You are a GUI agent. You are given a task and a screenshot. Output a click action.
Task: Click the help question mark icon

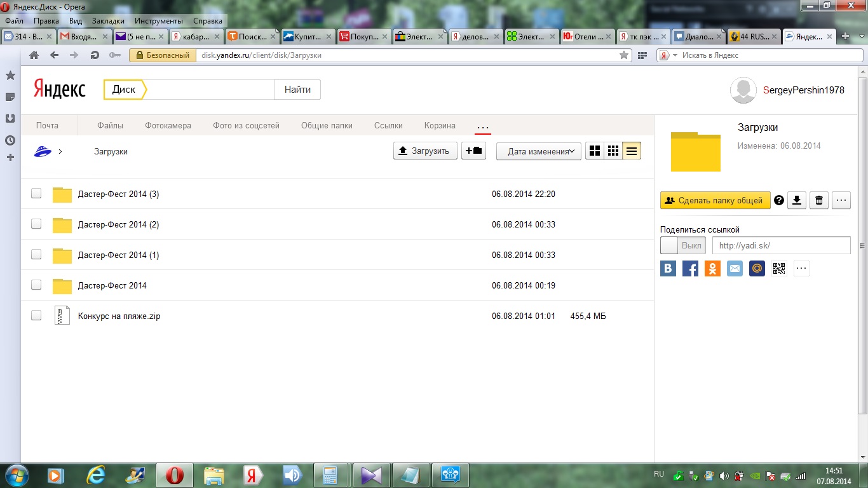779,201
